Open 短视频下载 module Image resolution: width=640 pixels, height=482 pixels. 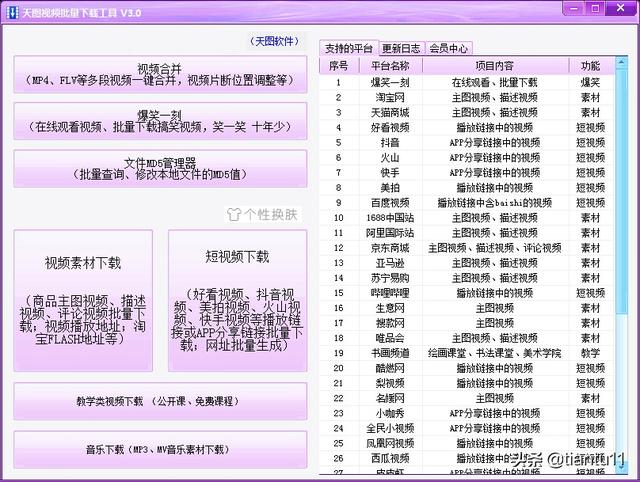pyautogui.click(x=237, y=300)
